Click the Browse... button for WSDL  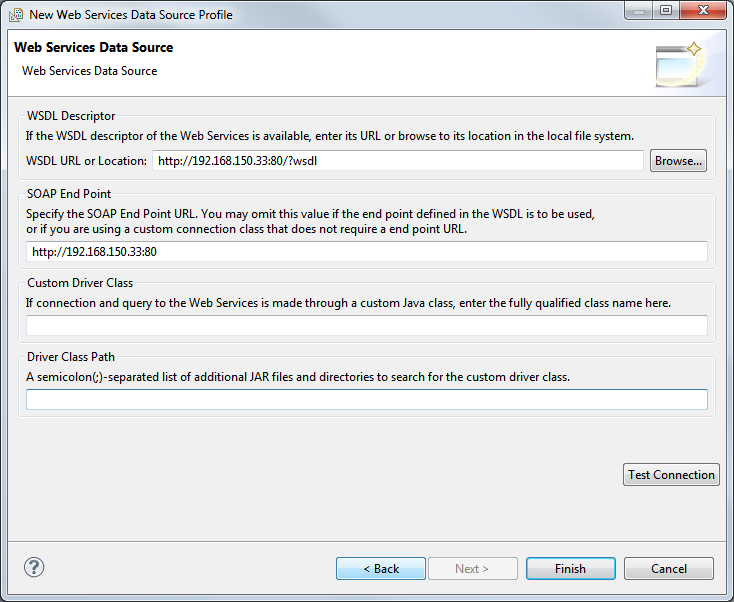678,161
